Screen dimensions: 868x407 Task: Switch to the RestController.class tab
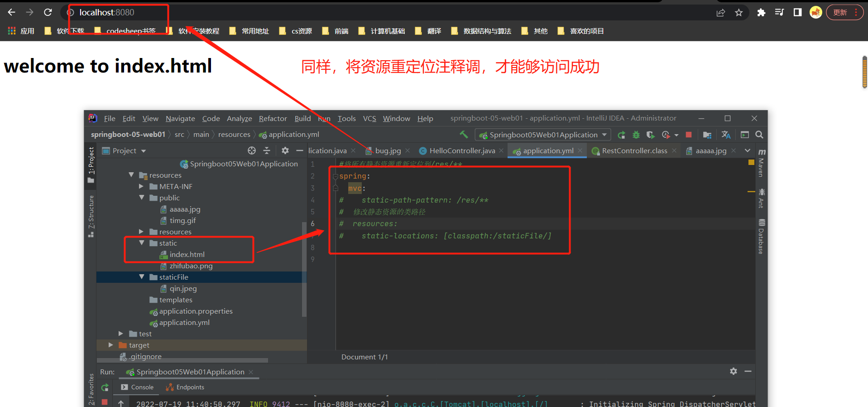click(634, 150)
